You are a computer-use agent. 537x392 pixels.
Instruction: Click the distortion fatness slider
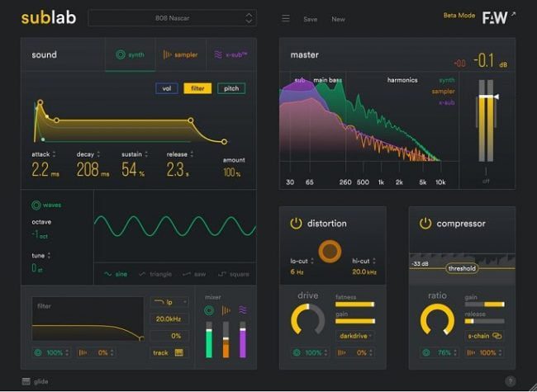click(355, 304)
